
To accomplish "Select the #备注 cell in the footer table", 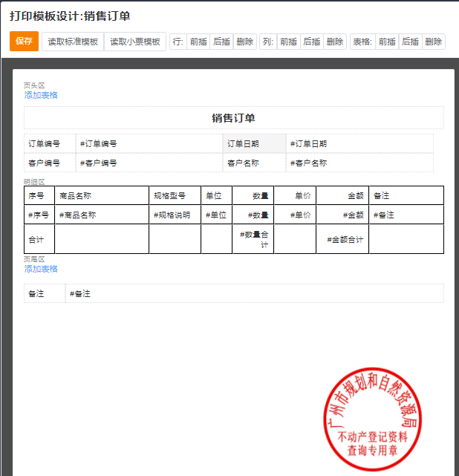I will pos(254,294).
